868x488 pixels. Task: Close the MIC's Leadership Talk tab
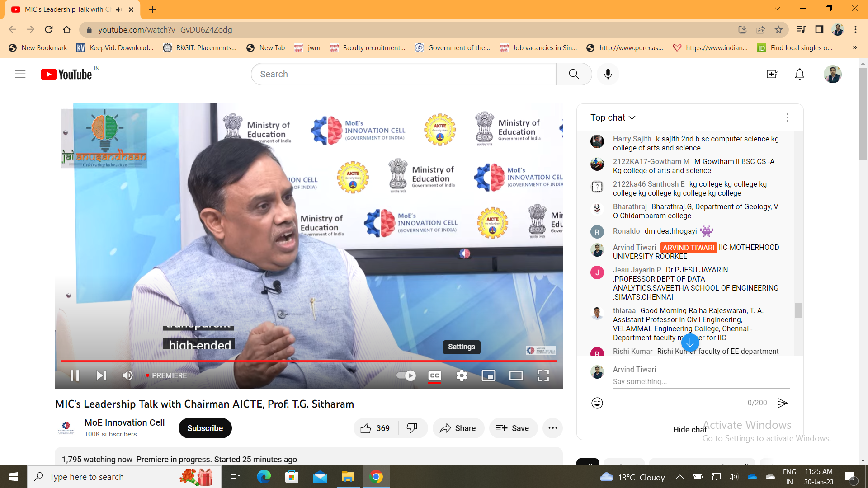click(131, 9)
